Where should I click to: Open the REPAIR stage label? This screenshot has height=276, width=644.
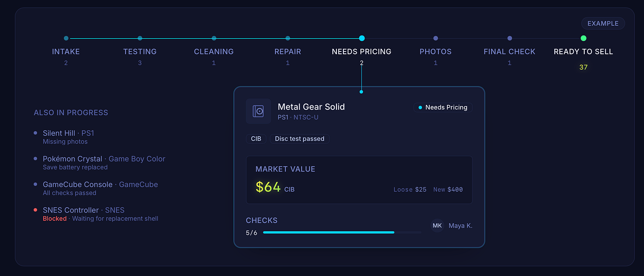pos(288,52)
